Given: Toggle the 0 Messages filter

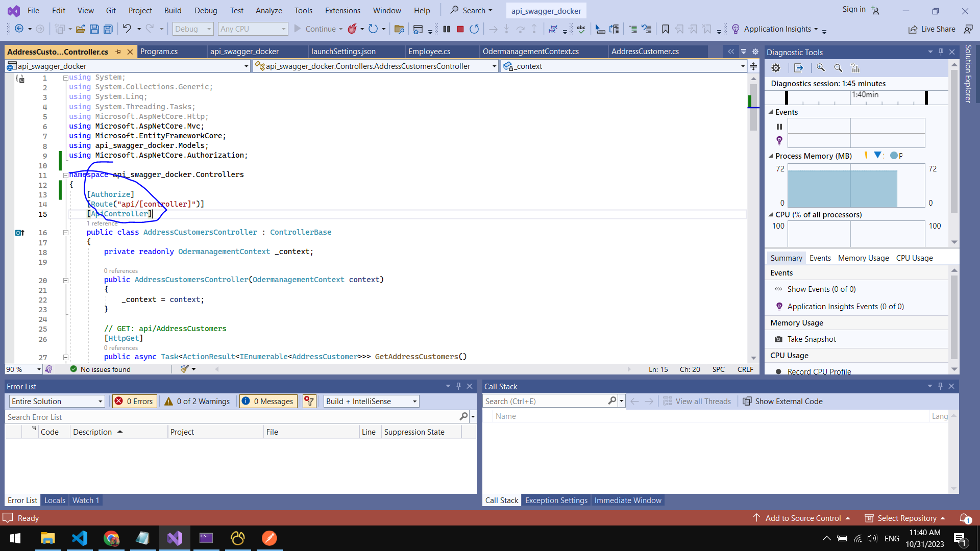Looking at the screenshot, I should pyautogui.click(x=267, y=402).
